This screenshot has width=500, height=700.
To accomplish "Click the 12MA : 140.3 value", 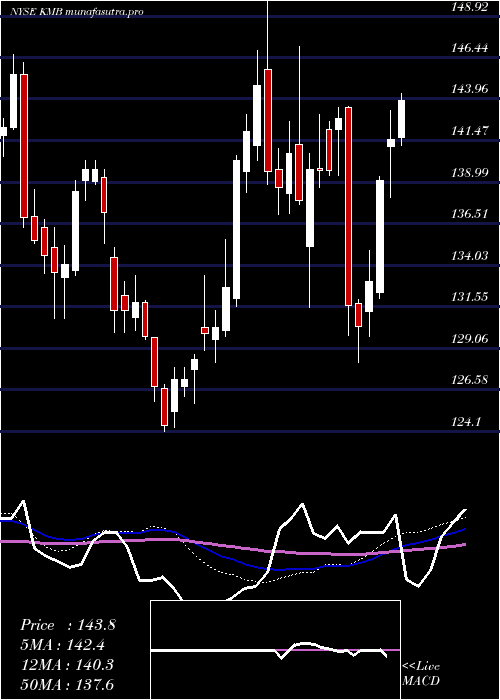I will tap(68, 665).
